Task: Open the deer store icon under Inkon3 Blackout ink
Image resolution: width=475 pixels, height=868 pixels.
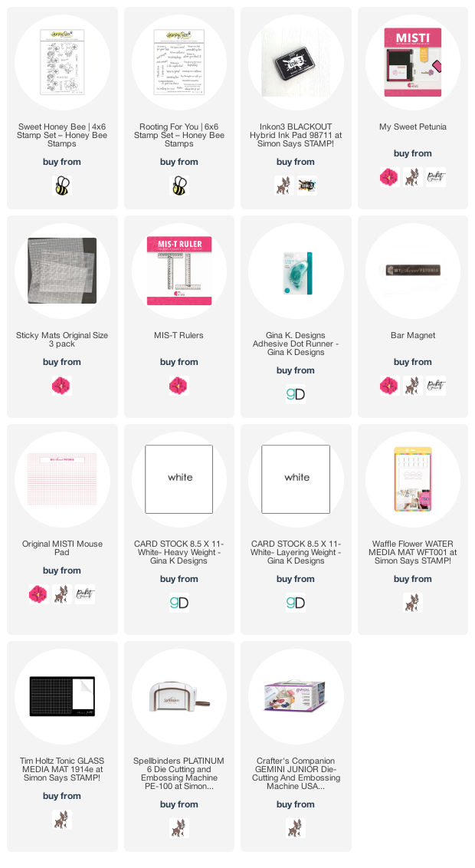Action: click(283, 186)
